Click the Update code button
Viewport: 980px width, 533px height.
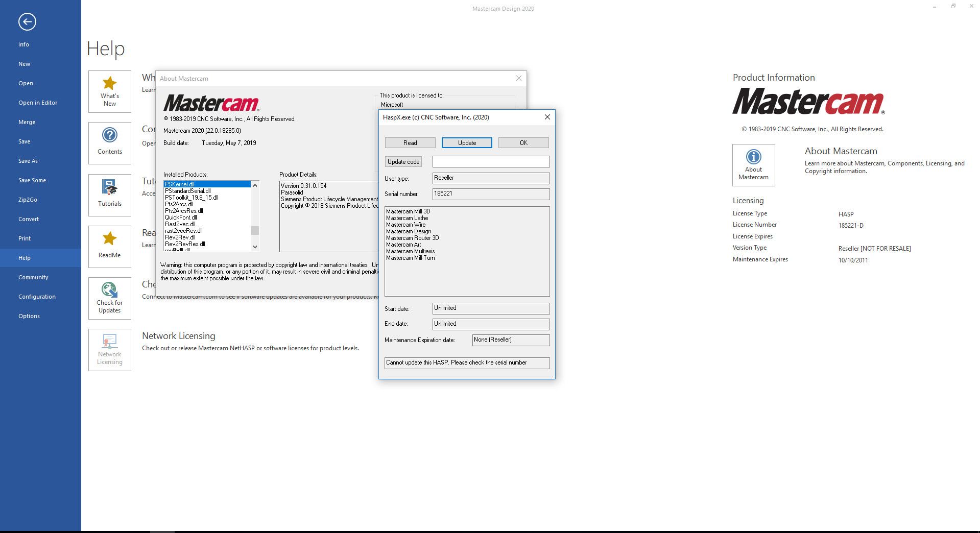(403, 162)
